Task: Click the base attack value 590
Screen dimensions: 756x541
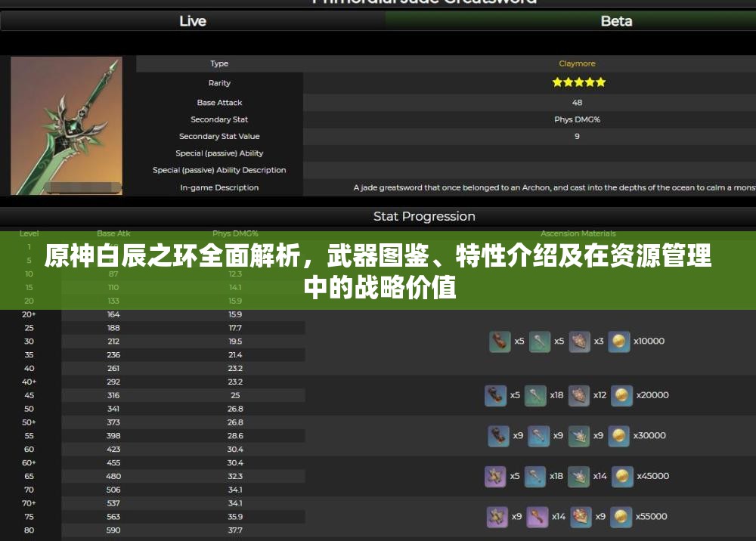Action: click(x=113, y=530)
